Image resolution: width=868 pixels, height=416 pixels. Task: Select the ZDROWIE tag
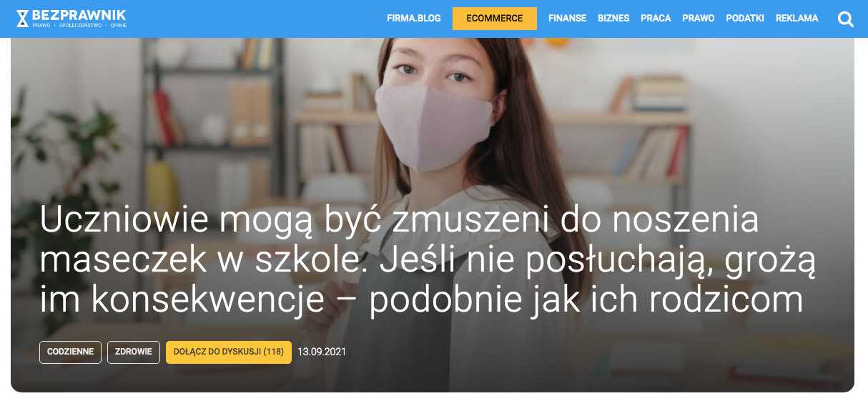134,352
